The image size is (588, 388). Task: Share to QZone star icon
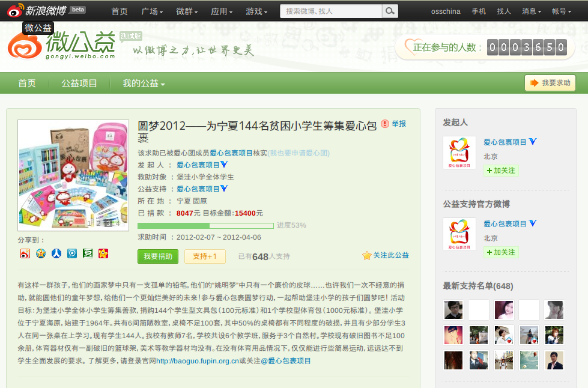click(41, 254)
